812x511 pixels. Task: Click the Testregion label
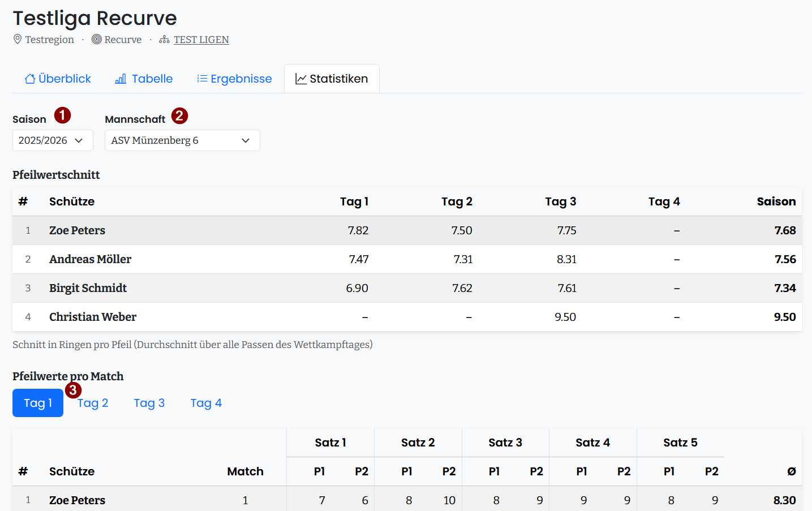49,40
